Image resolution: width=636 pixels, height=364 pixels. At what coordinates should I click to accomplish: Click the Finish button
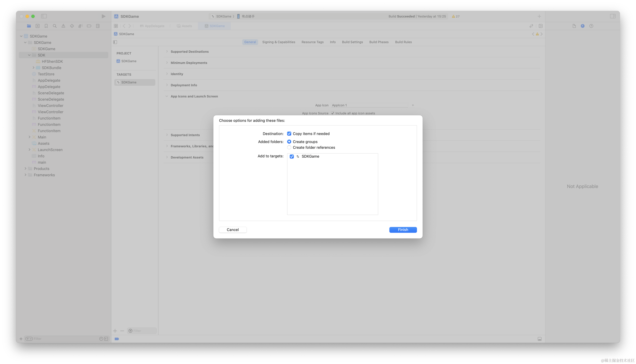[403, 230]
